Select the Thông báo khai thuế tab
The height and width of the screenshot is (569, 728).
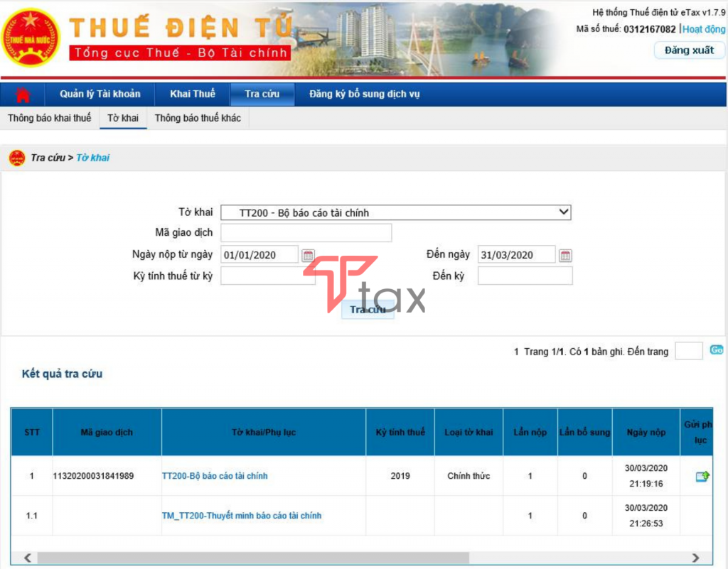(x=50, y=118)
